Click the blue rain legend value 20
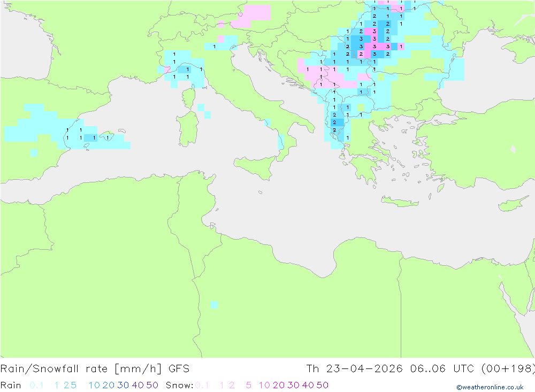This screenshot has height=392, width=535. 109,385
